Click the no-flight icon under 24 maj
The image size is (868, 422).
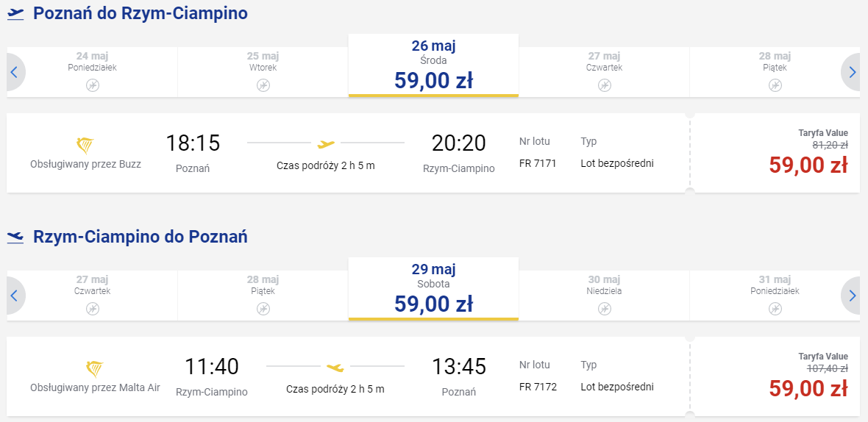[x=93, y=85]
